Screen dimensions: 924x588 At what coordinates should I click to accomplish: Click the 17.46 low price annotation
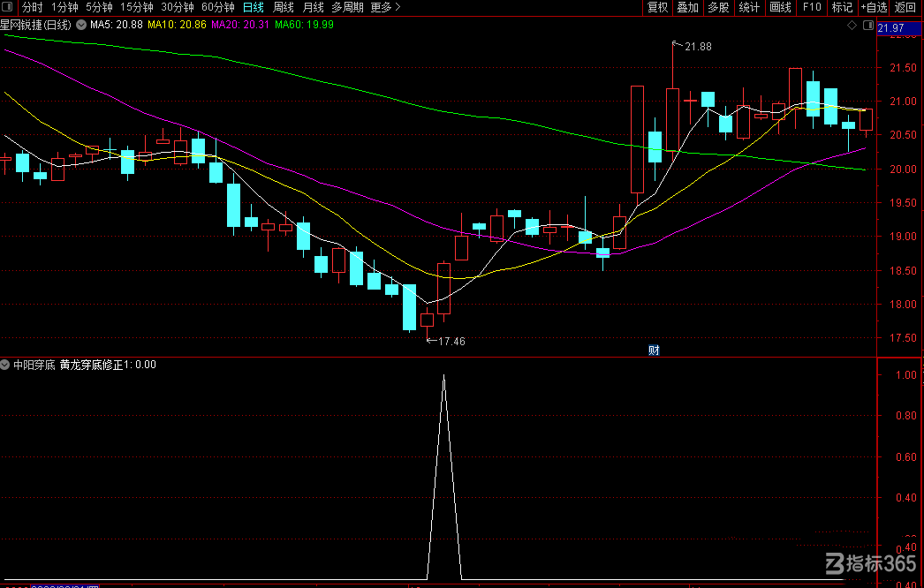[451, 341]
